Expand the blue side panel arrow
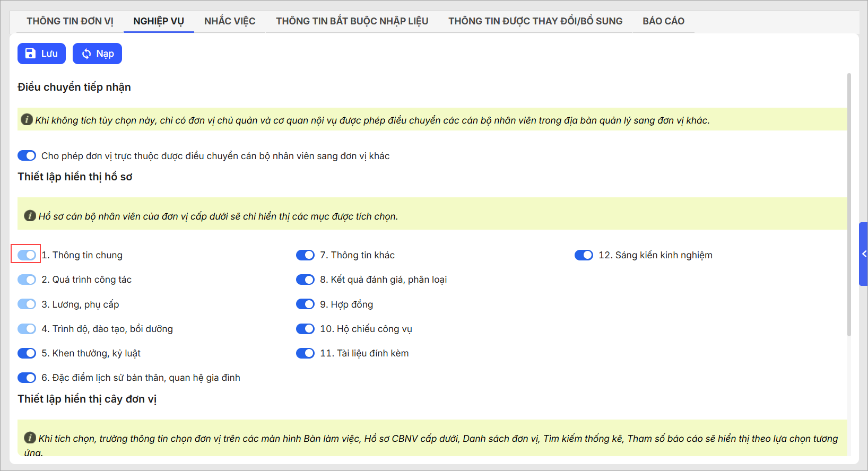 [x=863, y=254]
